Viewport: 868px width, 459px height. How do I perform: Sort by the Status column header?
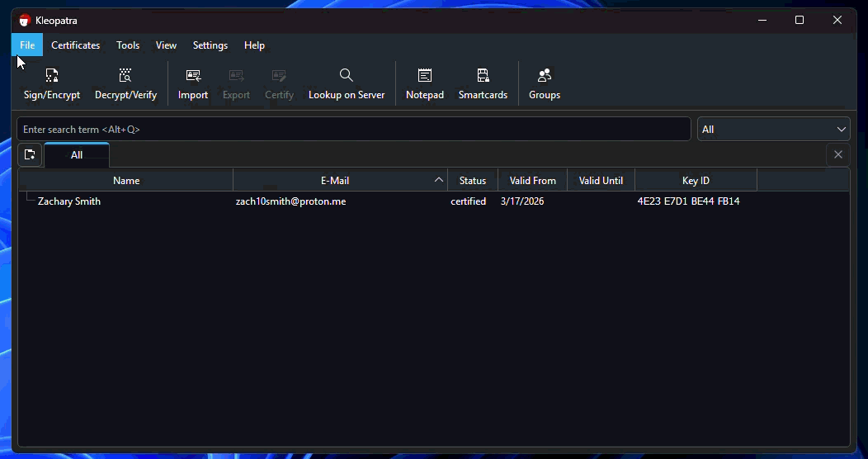pos(473,181)
